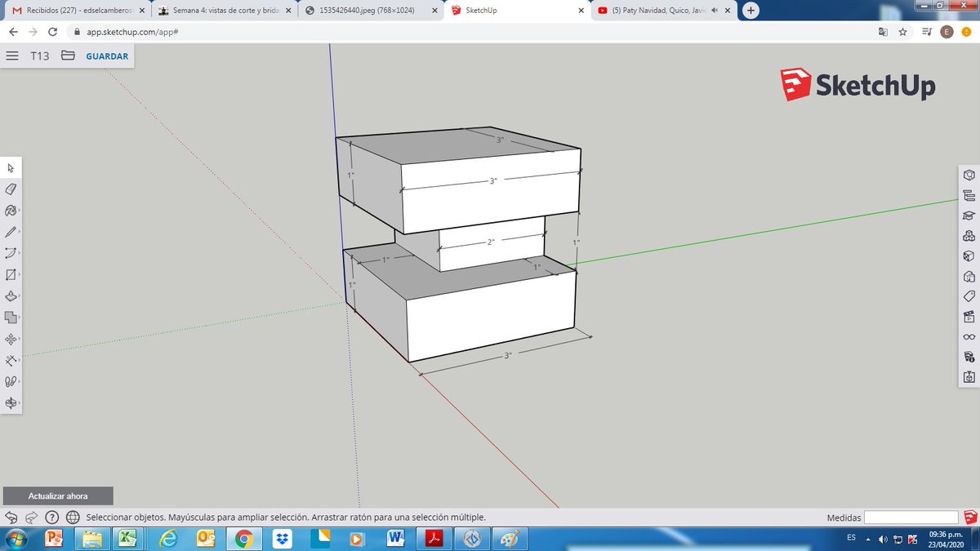Redo with the forward arrow in status bar
The image size is (980, 551).
point(31,517)
